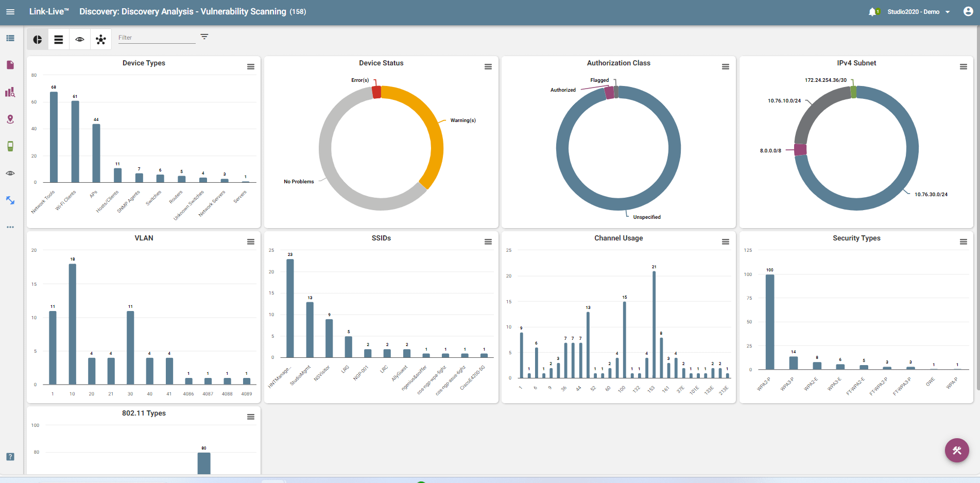The height and width of the screenshot is (483, 980).
Task: Toggle the eye view in toolbar
Action: pyautogui.click(x=80, y=40)
